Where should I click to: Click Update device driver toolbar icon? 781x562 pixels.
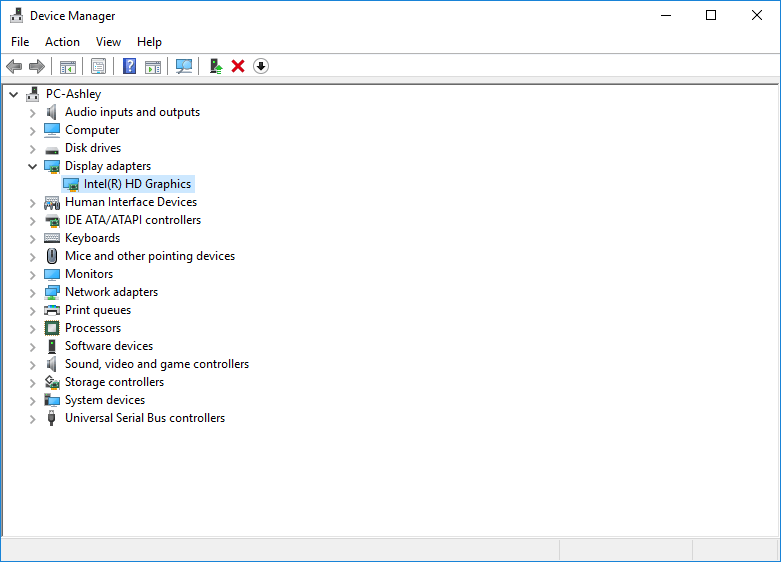point(215,66)
